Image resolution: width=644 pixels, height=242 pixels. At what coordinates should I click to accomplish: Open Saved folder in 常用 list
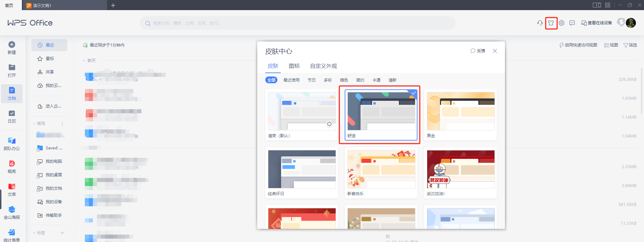coord(49,148)
